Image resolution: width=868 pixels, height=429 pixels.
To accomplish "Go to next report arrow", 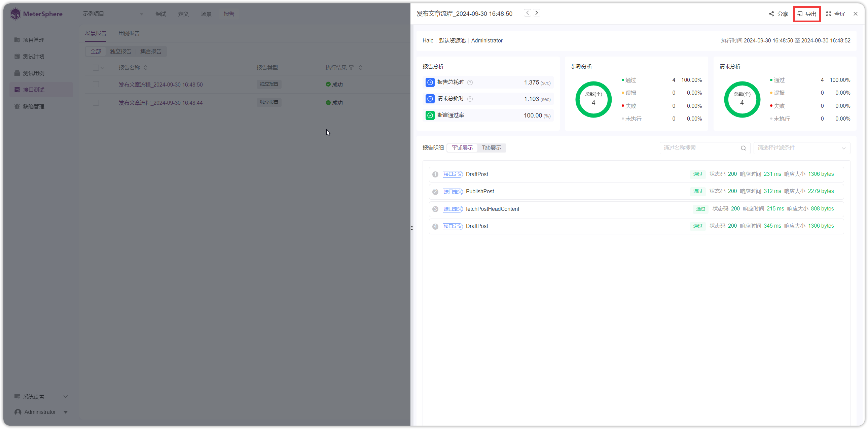I will pos(536,13).
